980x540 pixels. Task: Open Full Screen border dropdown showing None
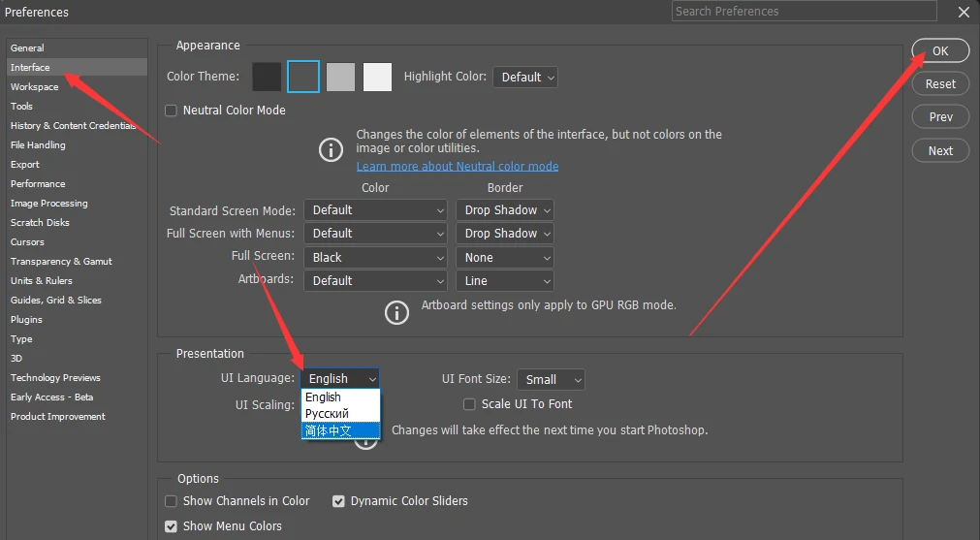pos(505,258)
